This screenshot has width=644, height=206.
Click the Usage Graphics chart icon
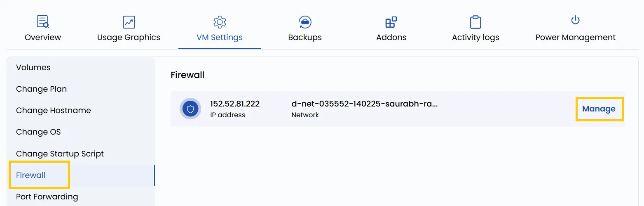tap(129, 22)
